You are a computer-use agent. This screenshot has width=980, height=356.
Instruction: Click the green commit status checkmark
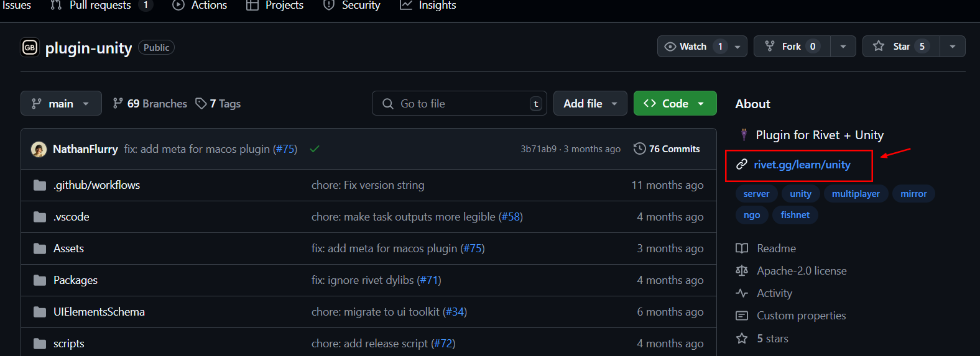click(315, 149)
